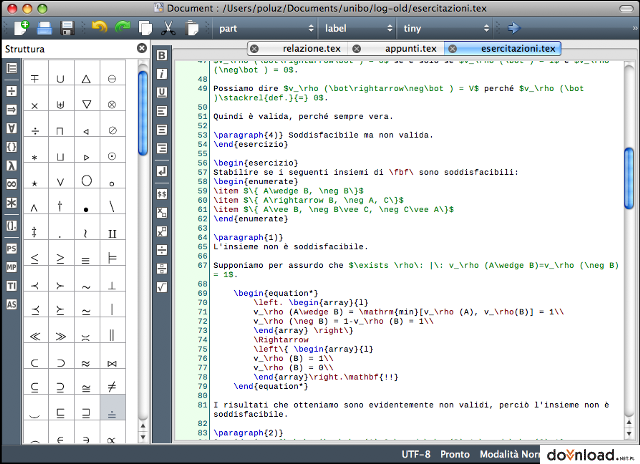Show structure view with the list sidebar icon
The image size is (640, 464).
tap(11, 68)
